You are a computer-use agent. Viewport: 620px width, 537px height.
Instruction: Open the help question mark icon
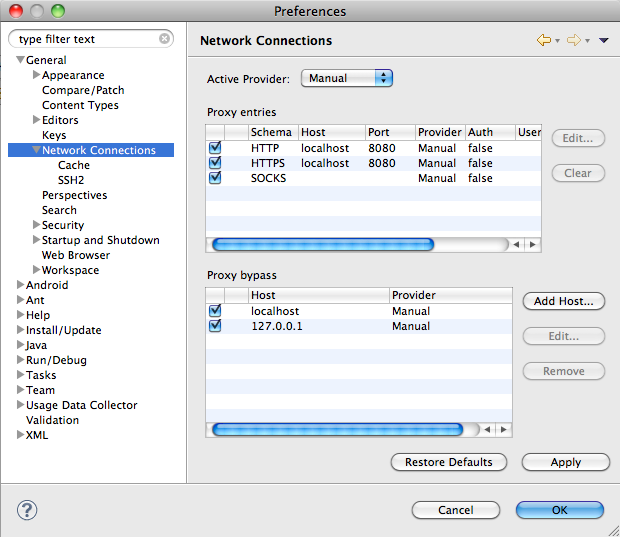point(27,510)
